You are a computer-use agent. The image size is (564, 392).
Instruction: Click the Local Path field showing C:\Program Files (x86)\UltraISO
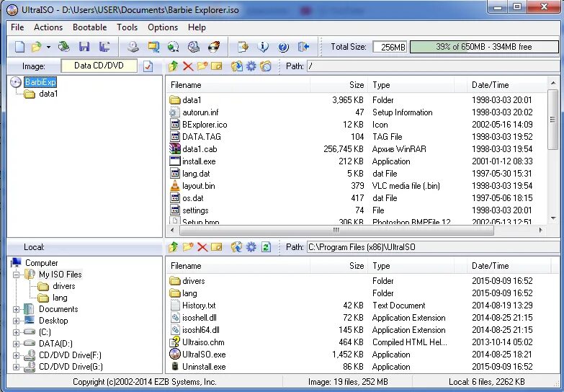coord(432,247)
